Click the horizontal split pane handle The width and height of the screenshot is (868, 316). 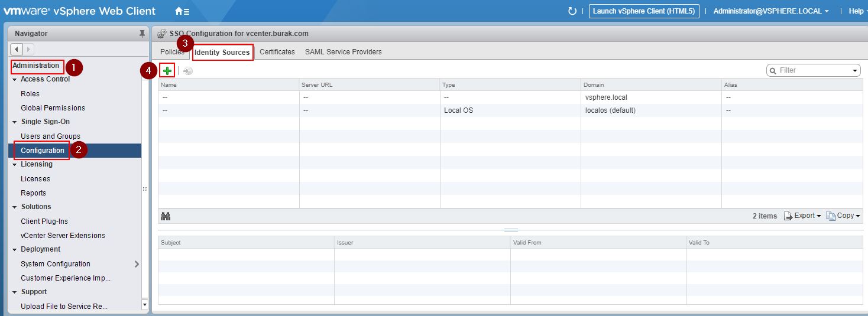tap(511, 230)
